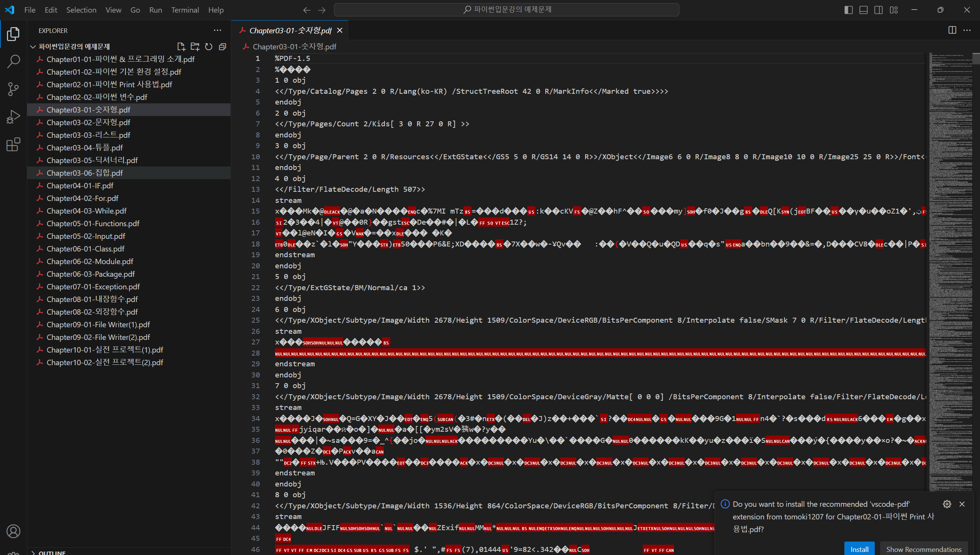980x555 pixels.
Task: Open Chapter02-02-파이썬 변수.pdf
Action: pyautogui.click(x=129, y=97)
